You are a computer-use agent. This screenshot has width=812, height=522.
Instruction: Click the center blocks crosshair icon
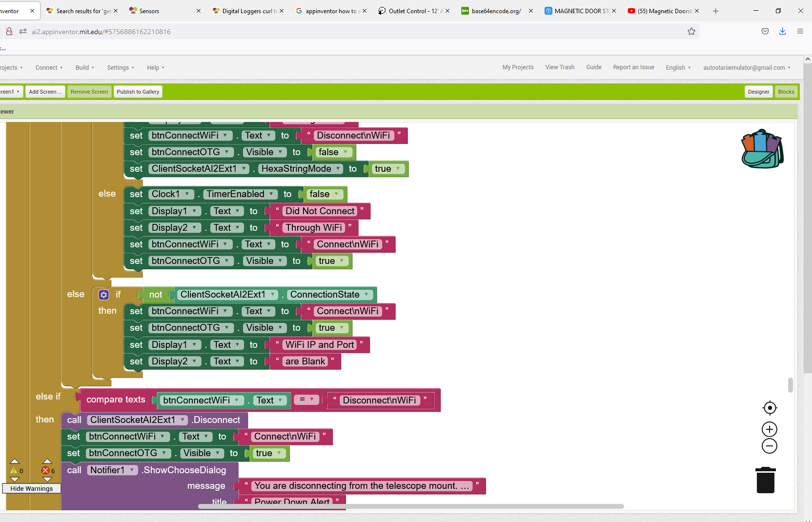click(x=769, y=408)
